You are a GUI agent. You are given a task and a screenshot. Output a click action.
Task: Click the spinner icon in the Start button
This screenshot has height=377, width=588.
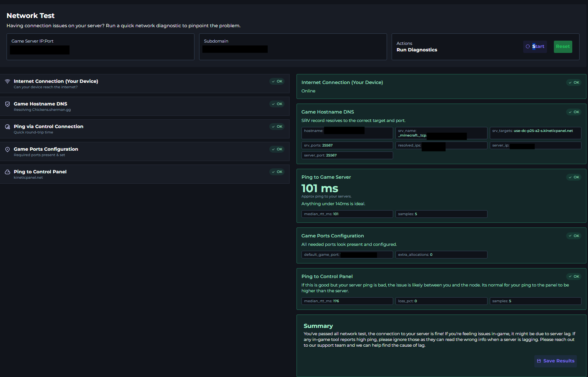[x=528, y=46]
